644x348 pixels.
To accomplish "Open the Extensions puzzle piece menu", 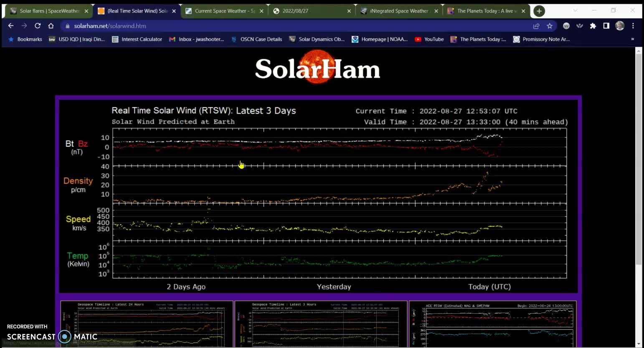I will pyautogui.click(x=593, y=26).
